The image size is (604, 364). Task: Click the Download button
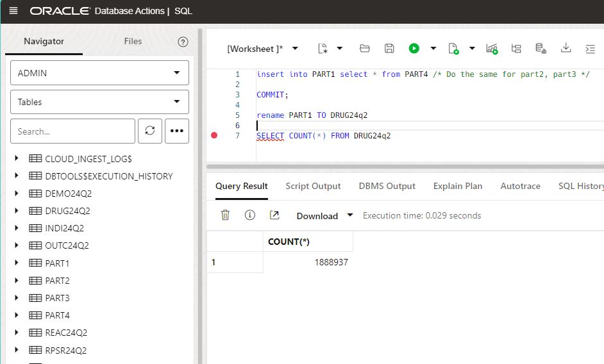[317, 216]
